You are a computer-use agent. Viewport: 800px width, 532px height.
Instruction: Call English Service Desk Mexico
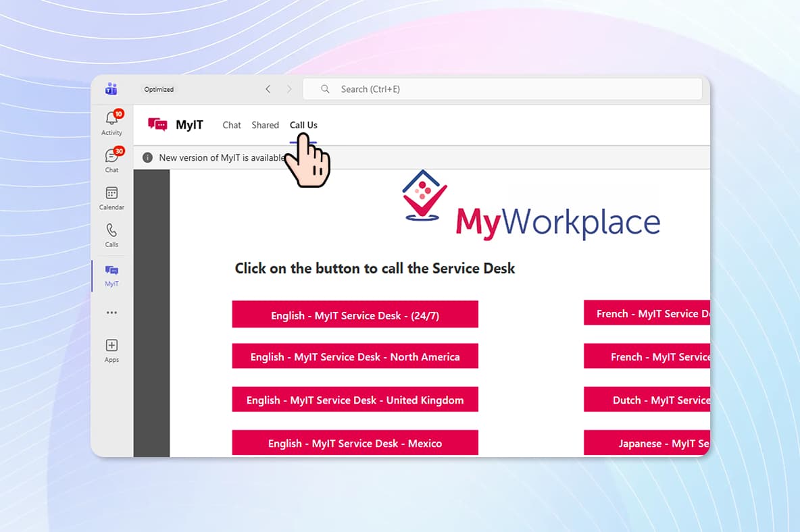tap(355, 443)
